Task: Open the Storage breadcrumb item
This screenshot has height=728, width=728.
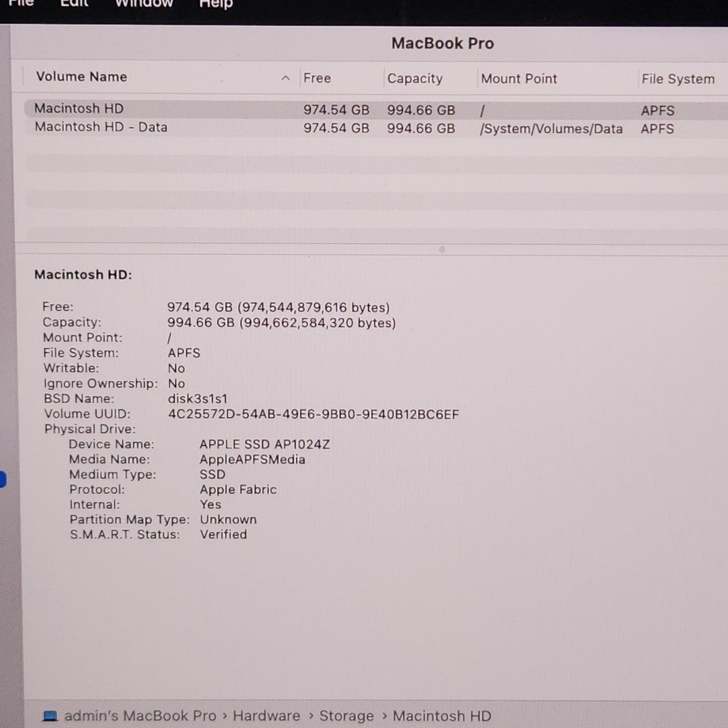Action: point(347,715)
